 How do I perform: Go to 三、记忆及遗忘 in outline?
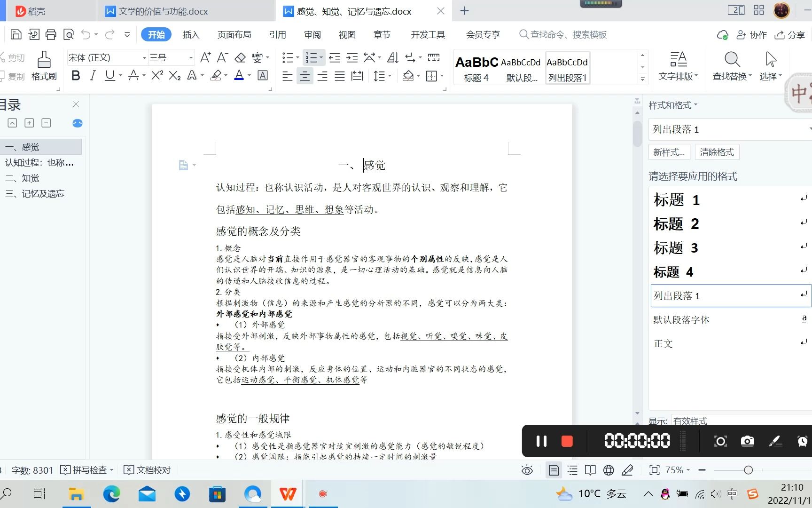(x=35, y=194)
